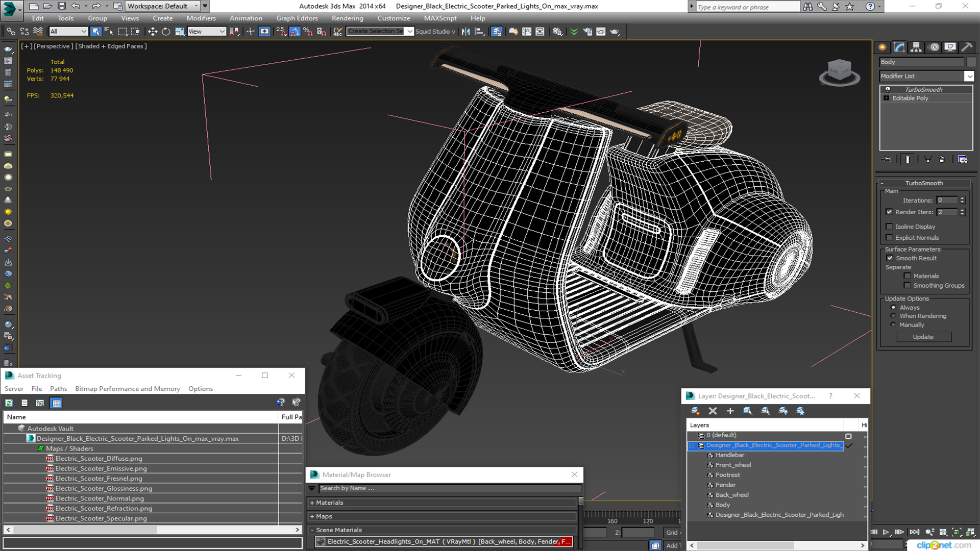Select Handlebar object in layer list
Image resolution: width=980 pixels, height=551 pixels.
click(x=730, y=455)
